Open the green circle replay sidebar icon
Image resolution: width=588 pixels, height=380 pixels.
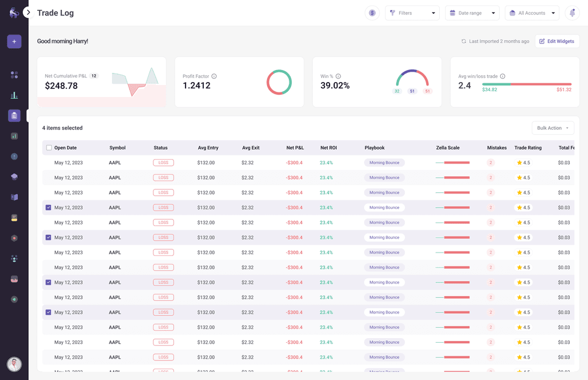(14, 300)
